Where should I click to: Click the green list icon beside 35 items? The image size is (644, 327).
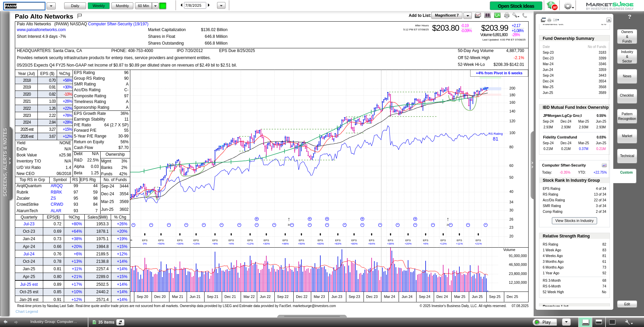94,322
